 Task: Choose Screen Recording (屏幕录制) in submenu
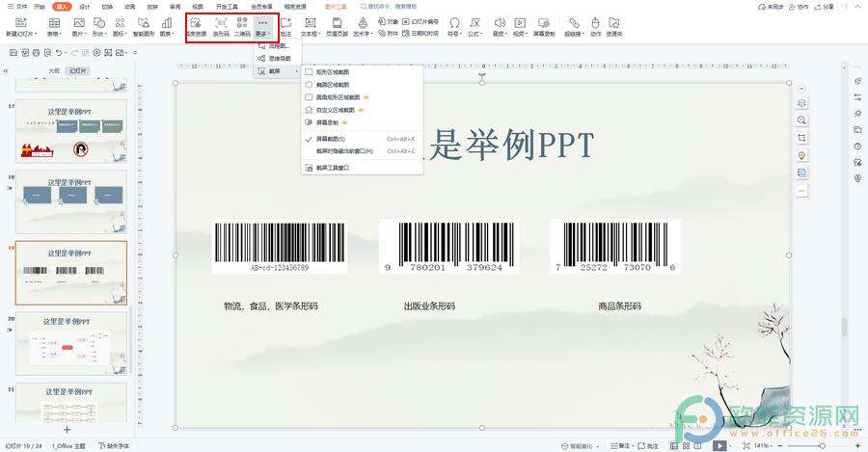(x=362, y=122)
